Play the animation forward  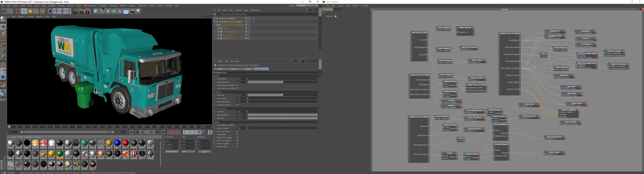[x=147, y=132]
